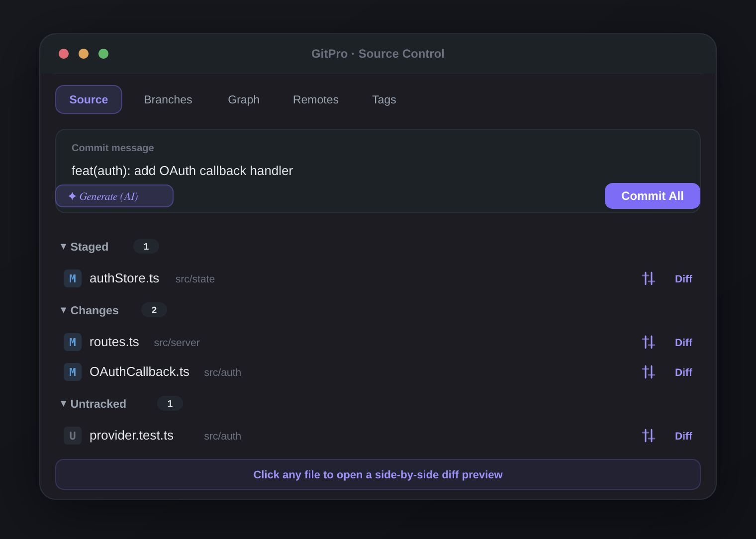Select the Tags tab
The image size is (756, 539).
(x=384, y=99)
